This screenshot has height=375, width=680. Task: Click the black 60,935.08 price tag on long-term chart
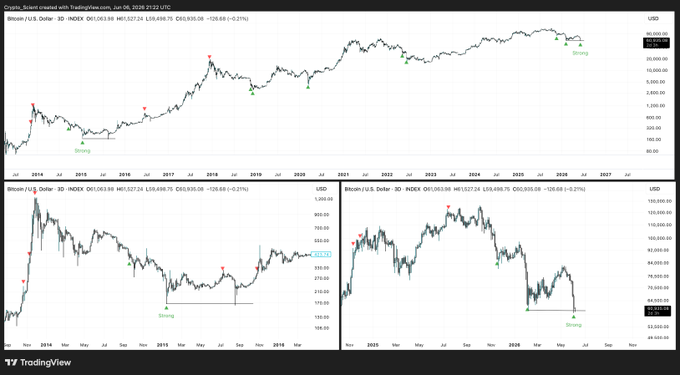point(656,42)
